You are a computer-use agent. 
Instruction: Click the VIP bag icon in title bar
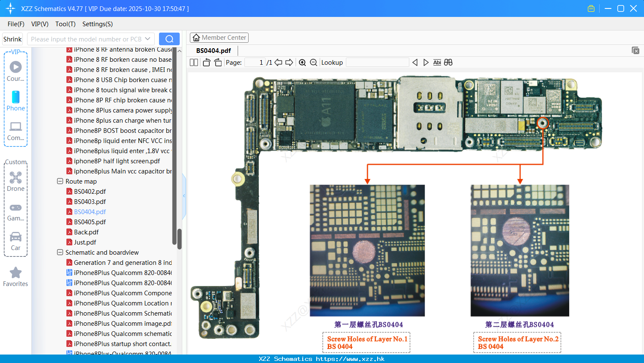coord(591,8)
